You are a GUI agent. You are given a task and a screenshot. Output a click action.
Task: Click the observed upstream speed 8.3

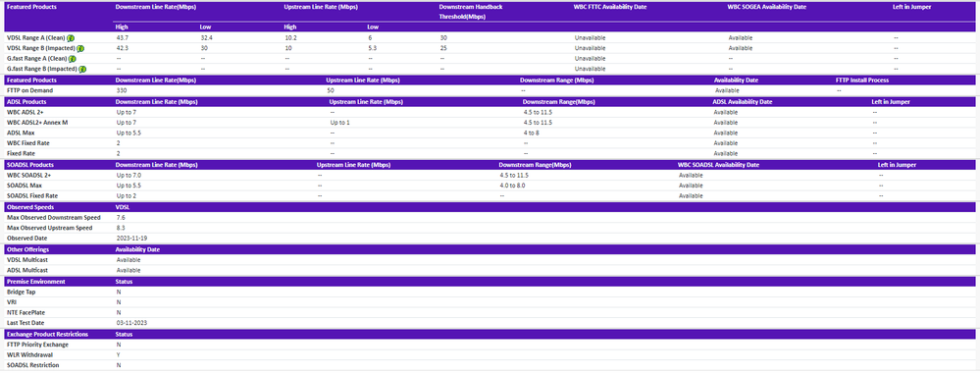(x=121, y=228)
